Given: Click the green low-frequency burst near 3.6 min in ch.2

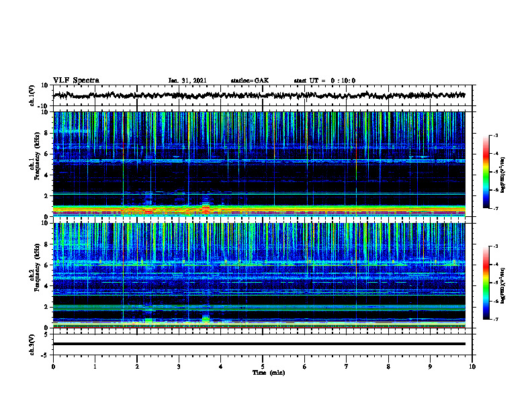Looking at the screenshot, I should [x=206, y=318].
